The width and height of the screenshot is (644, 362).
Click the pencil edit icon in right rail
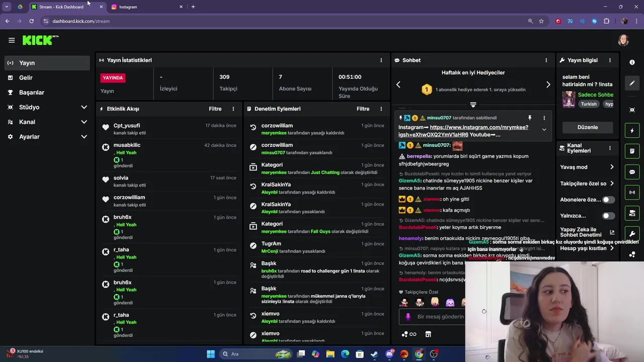click(632, 83)
